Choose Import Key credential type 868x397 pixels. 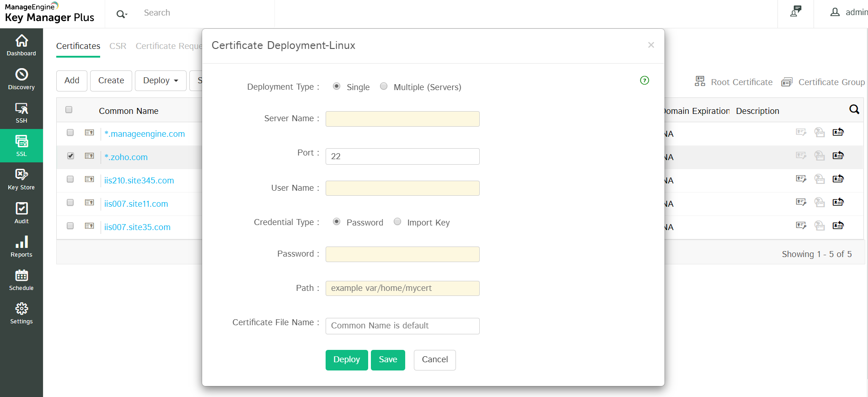click(x=397, y=222)
